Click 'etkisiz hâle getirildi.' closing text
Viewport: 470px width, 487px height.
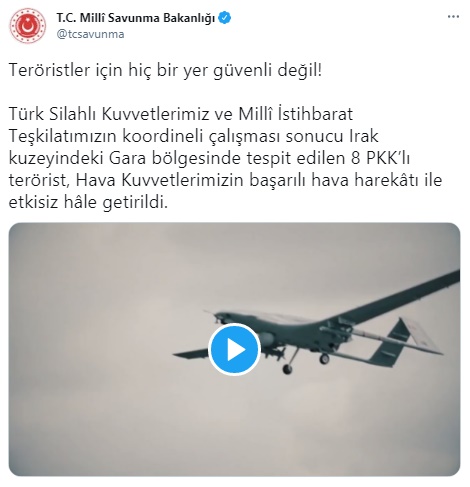click(88, 202)
